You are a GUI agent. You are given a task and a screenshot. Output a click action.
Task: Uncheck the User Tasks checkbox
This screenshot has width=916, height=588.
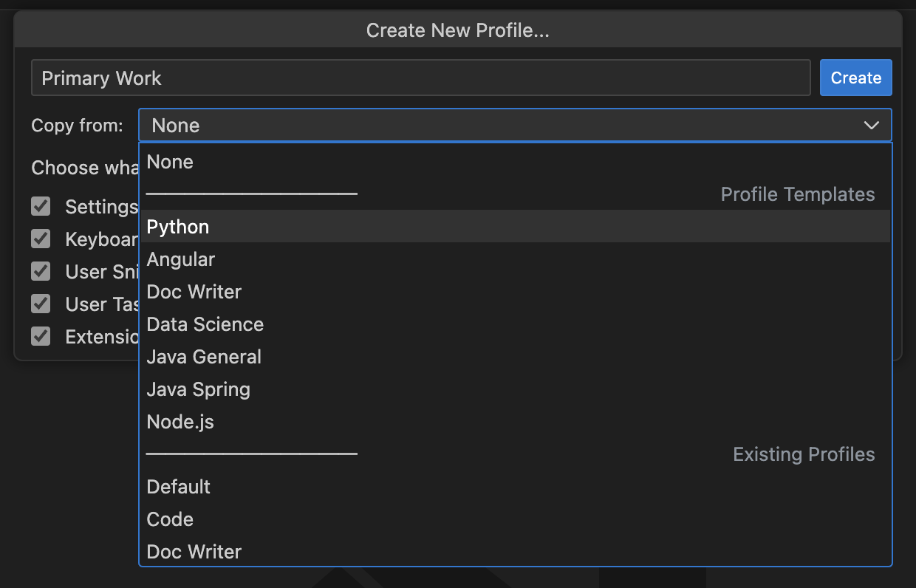click(41, 304)
